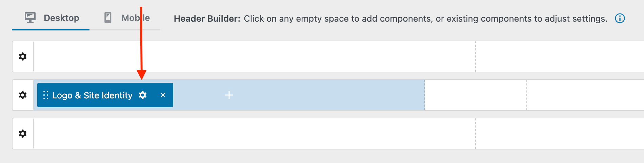Select the Logo & Site Identity component label
Viewport: 644px width, 163px height.
pyautogui.click(x=92, y=95)
